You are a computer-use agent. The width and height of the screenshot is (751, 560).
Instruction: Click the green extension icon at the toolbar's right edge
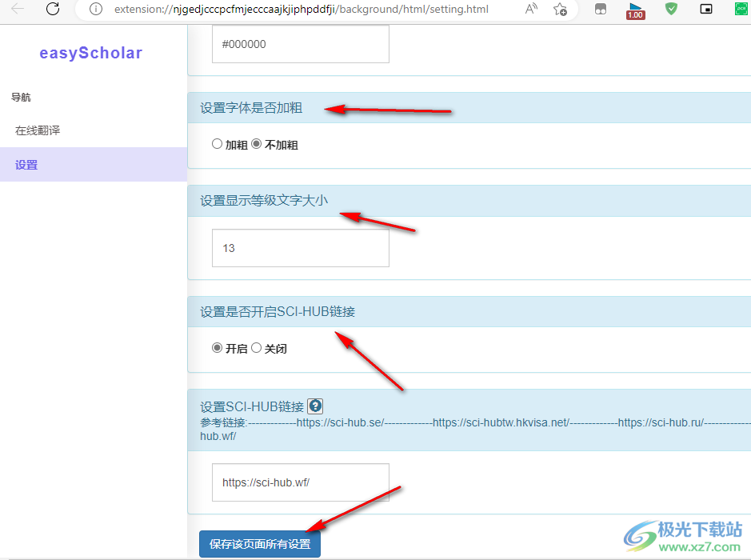[742, 9]
